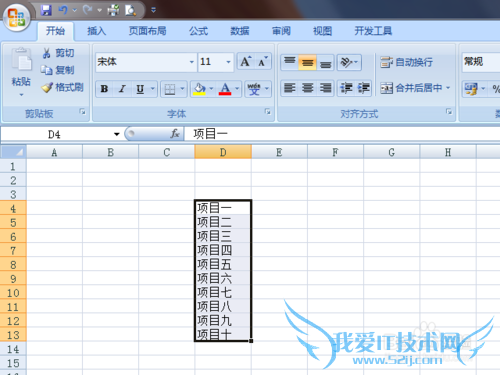
Task: Expand the fill color dropdown arrow
Action: pyautogui.click(x=211, y=89)
